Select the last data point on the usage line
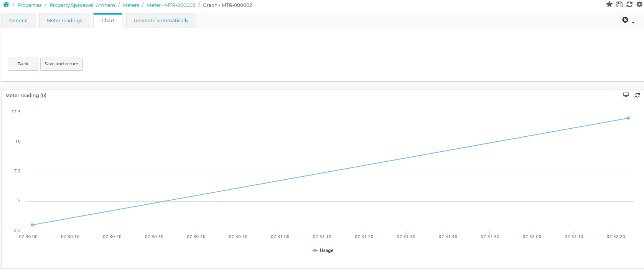The height and width of the screenshot is (270, 644). point(628,118)
